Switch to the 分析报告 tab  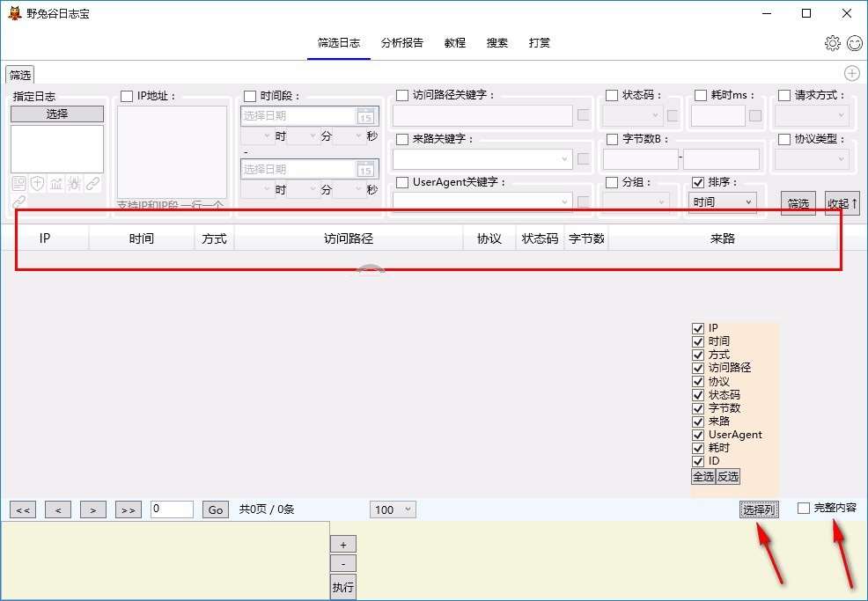402,42
